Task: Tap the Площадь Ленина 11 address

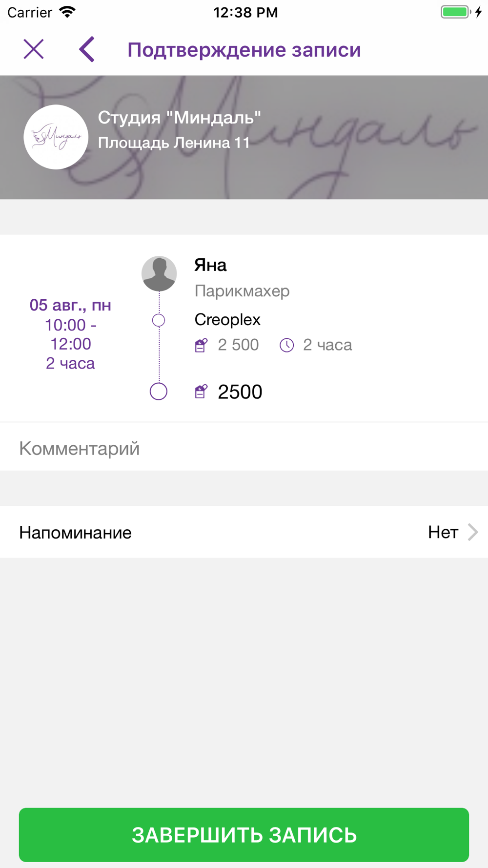Action: tap(174, 143)
